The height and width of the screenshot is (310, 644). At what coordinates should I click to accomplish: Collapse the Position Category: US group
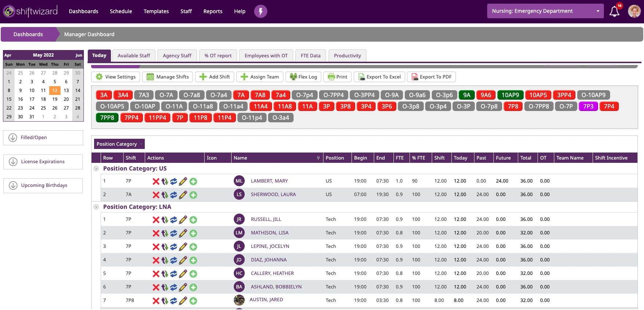coord(96,169)
